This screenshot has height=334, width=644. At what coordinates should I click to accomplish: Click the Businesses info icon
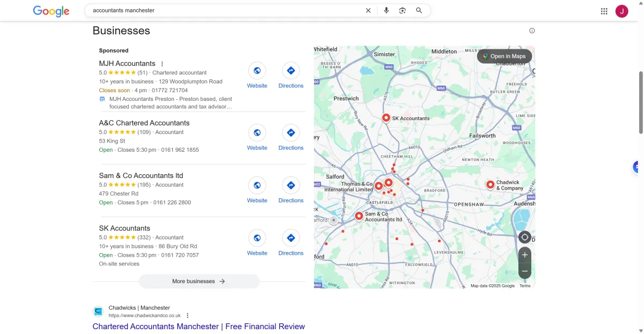coord(532,31)
